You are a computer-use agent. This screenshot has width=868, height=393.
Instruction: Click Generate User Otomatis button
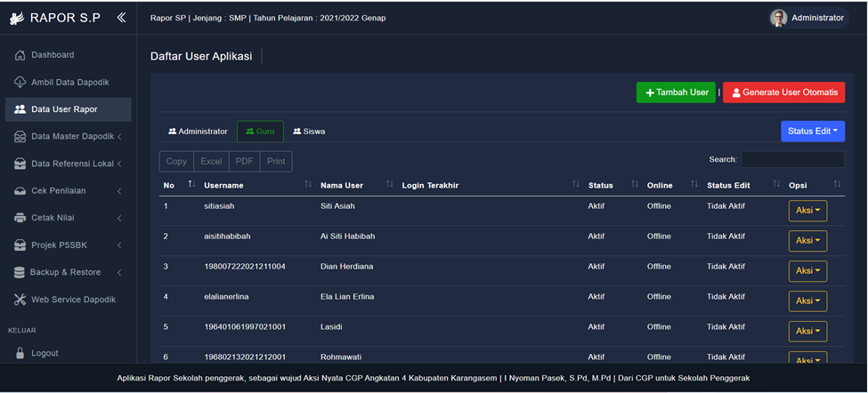coord(783,92)
